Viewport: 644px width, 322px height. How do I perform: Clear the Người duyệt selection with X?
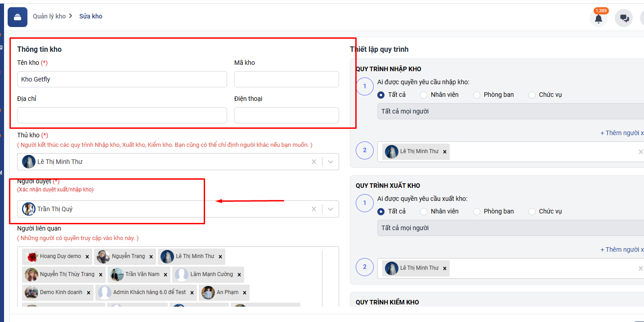pos(314,209)
